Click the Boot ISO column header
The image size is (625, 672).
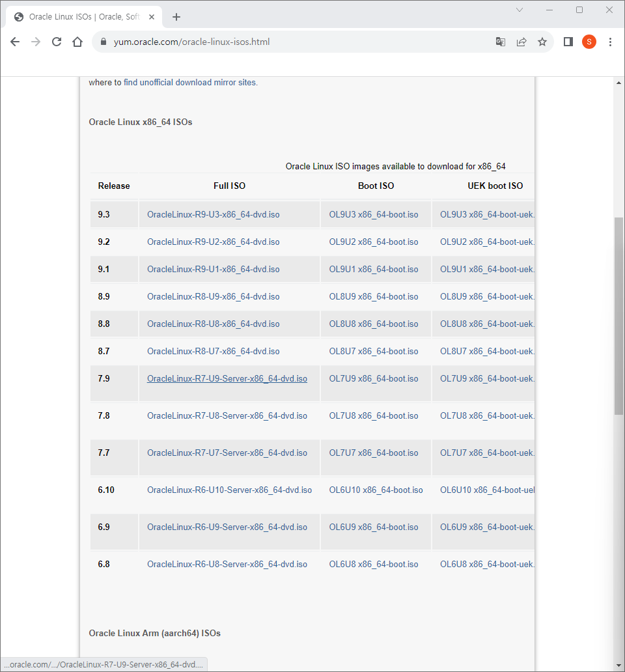tap(376, 186)
